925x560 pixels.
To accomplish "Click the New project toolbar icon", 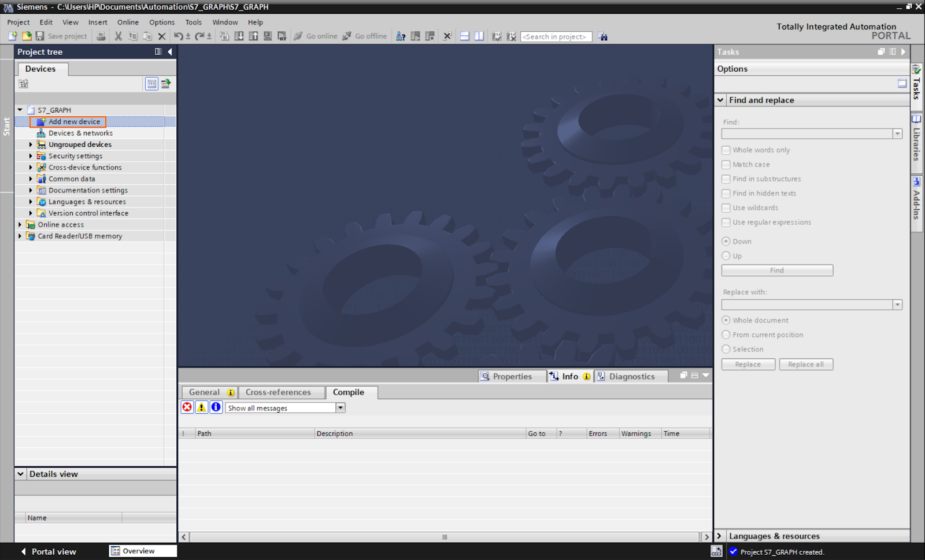I will point(13,36).
